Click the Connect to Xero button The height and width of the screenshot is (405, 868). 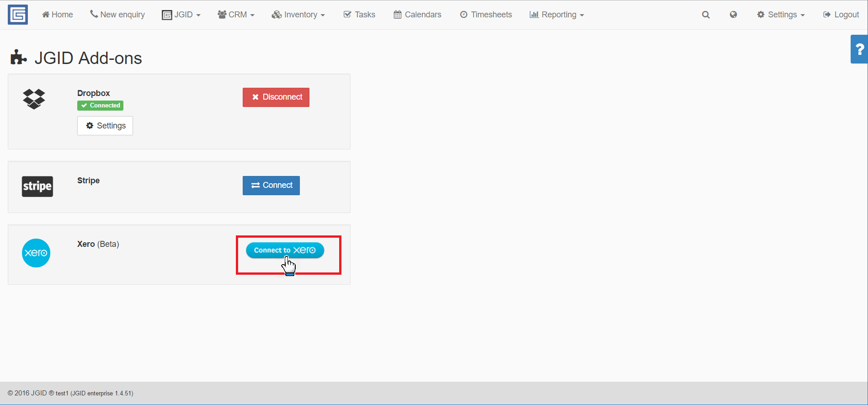point(285,250)
